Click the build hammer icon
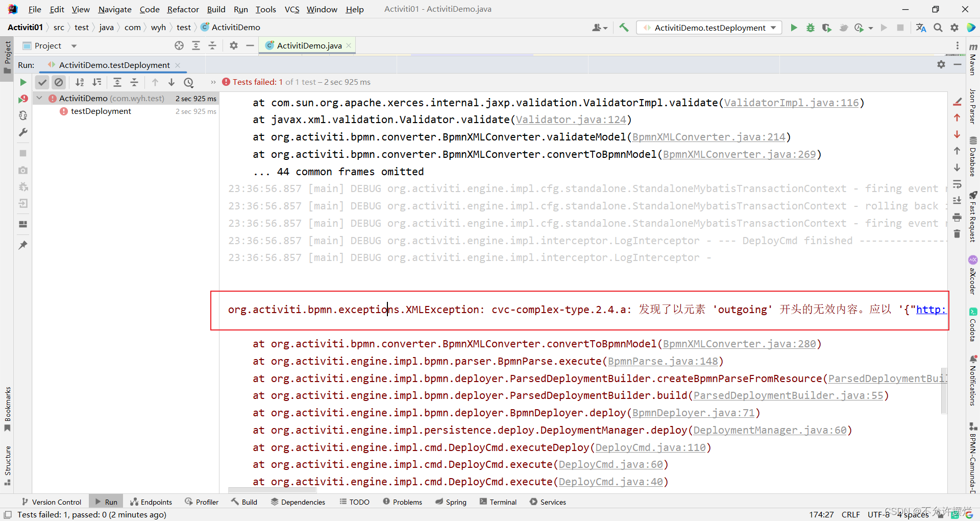Image resolution: width=980 pixels, height=521 pixels. [624, 28]
